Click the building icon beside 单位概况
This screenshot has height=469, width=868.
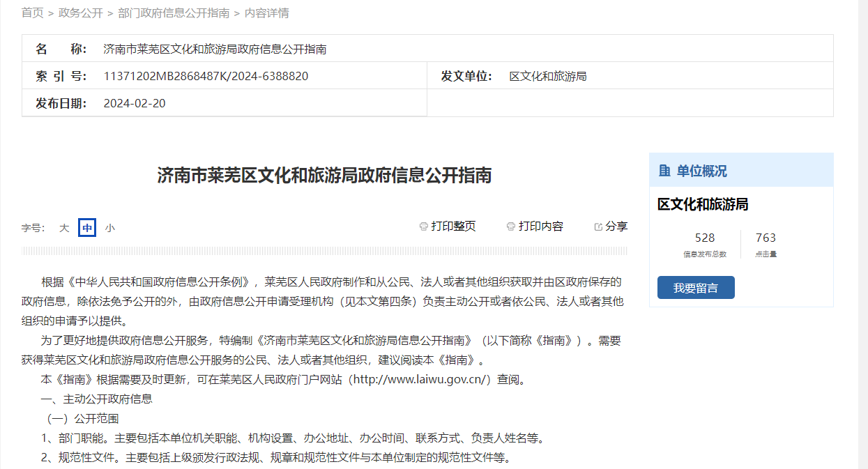pos(664,171)
